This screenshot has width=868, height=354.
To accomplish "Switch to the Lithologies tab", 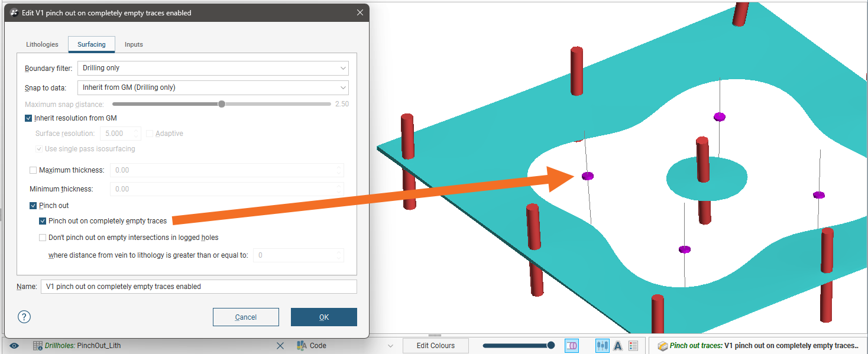I will (x=42, y=44).
